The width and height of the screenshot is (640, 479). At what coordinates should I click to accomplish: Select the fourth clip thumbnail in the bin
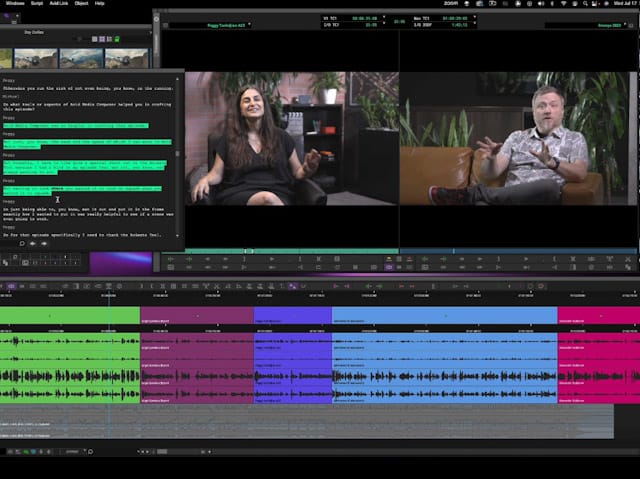(x=127, y=58)
